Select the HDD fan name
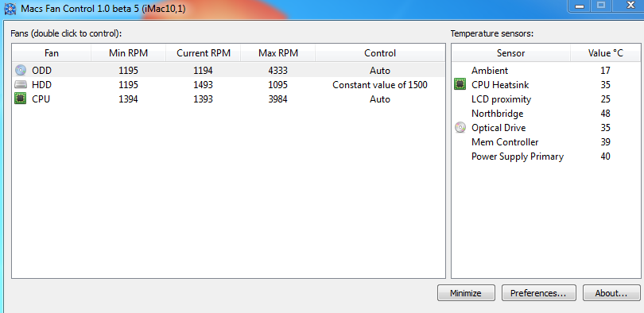The width and height of the screenshot is (644, 313). pos(42,85)
